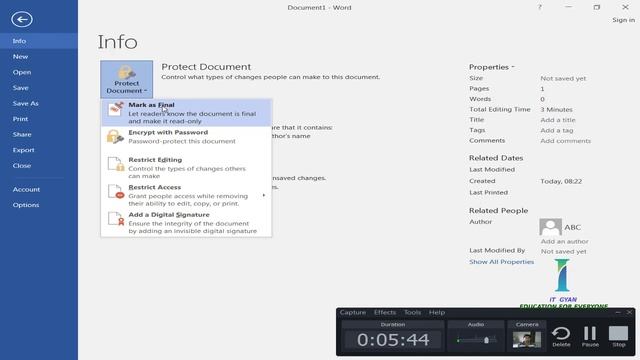Screen dimensions: 640x360
Task: Open the Protect Document dropdown button
Action: (x=127, y=79)
